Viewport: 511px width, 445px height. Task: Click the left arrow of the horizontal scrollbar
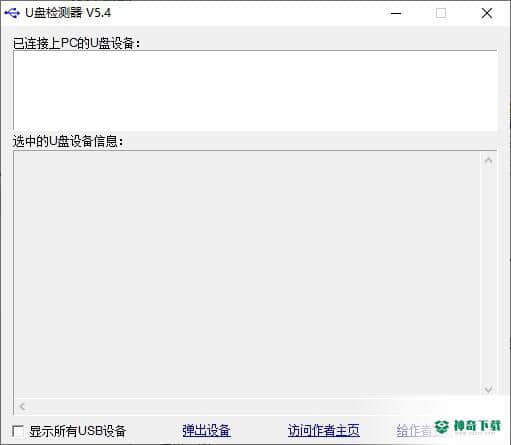click(22, 406)
